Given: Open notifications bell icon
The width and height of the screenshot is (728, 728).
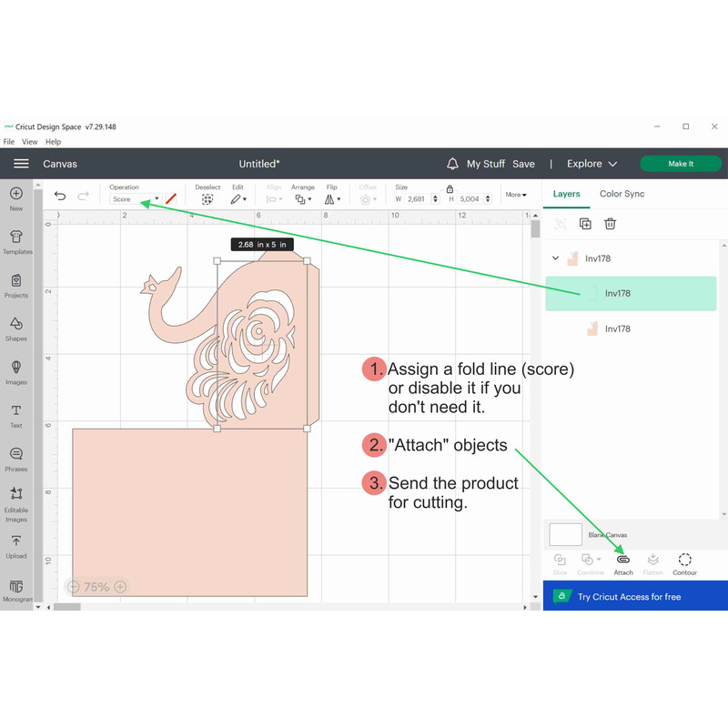Looking at the screenshot, I should tap(452, 164).
